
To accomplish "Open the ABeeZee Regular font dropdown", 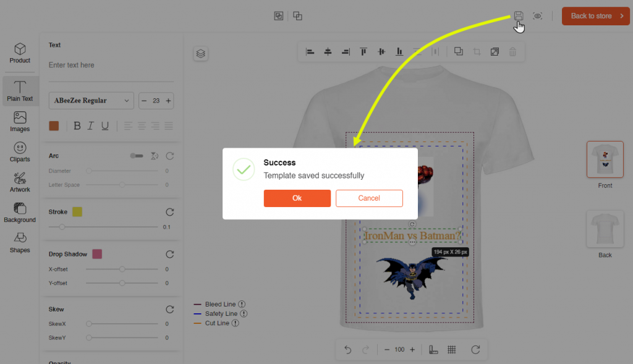I will (91, 100).
